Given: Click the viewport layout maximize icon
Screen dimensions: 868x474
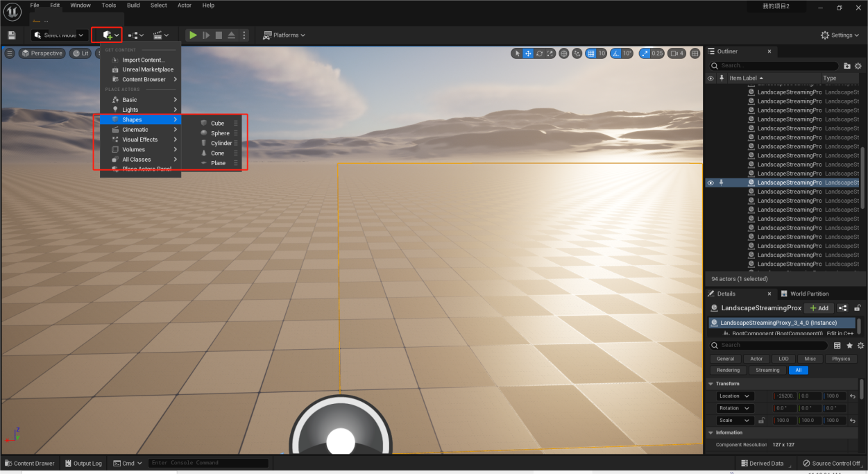Looking at the screenshot, I should (x=695, y=53).
